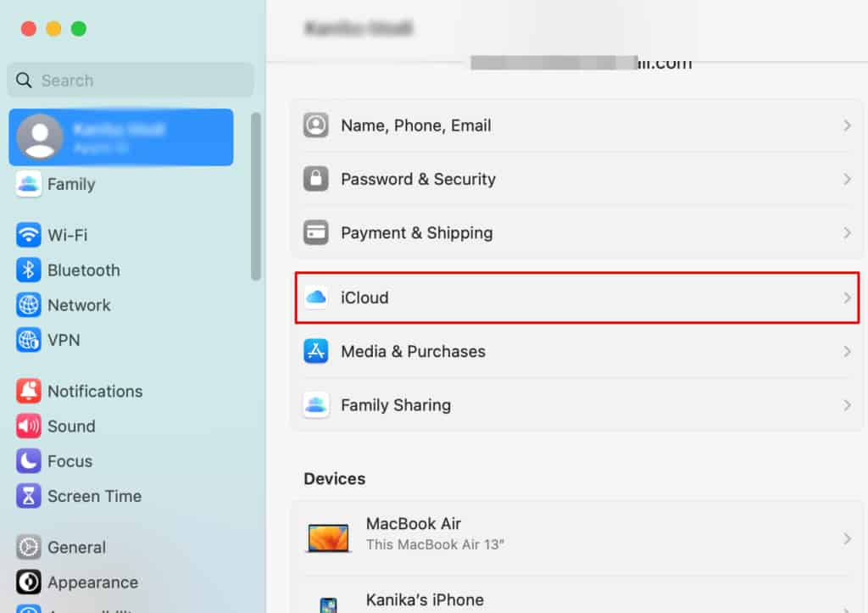Click the Kanika's iPhone device name
Screen dimensions: 868x613
point(425,600)
